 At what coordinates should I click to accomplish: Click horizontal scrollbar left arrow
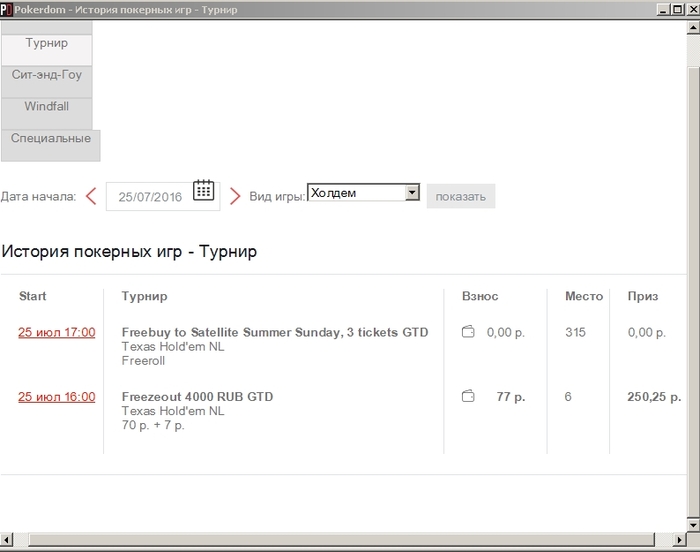point(6,539)
